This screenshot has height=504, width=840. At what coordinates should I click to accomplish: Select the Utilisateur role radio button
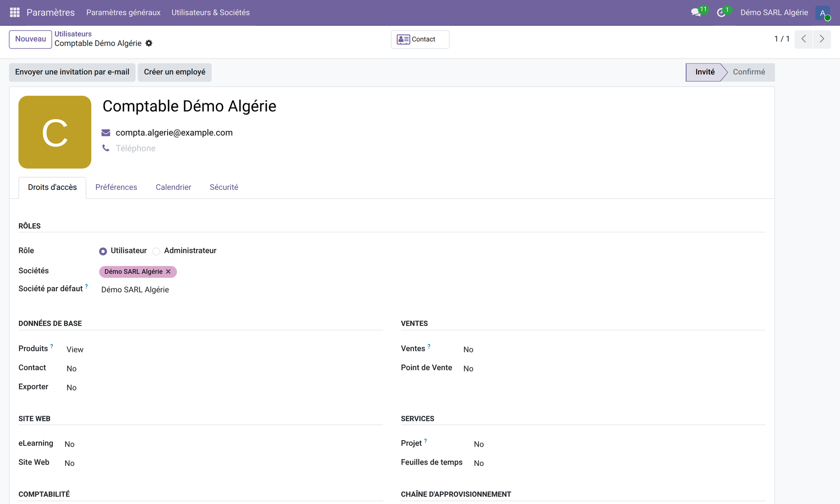(103, 251)
